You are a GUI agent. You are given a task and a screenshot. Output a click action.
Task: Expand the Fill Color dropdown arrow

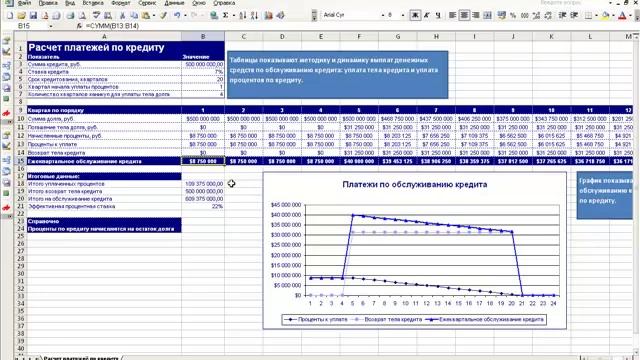[x=613, y=16]
